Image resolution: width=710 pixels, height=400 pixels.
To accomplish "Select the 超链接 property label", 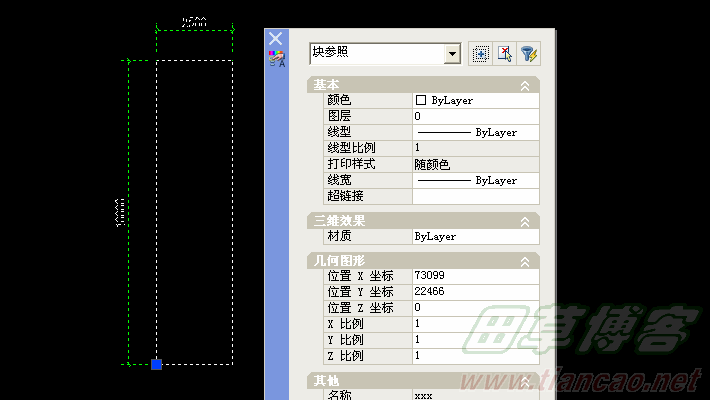I will [345, 196].
